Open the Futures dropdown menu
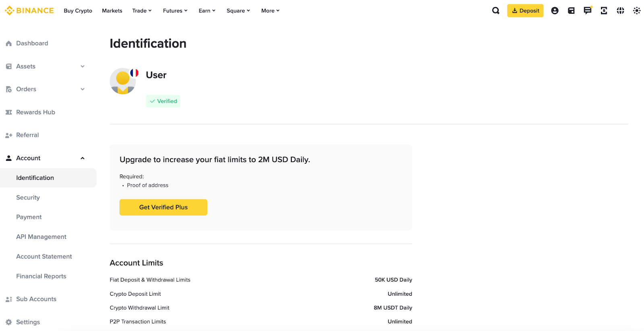Viewport: 644px width, 331px height. click(175, 11)
